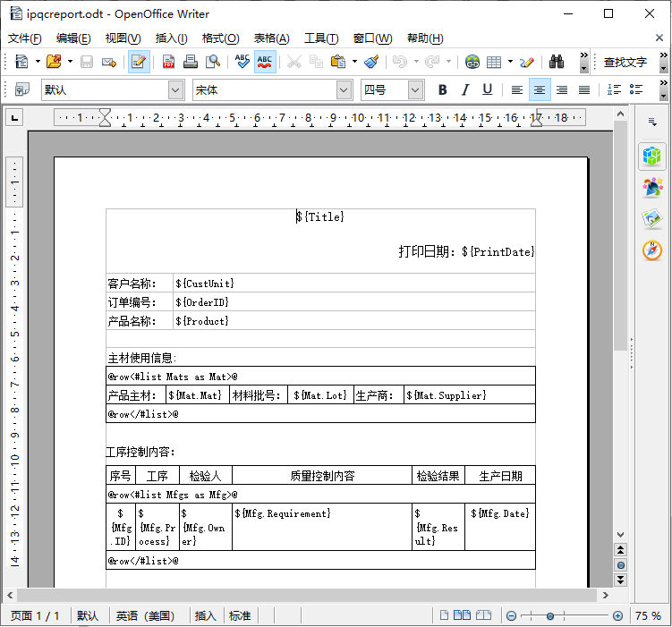Image resolution: width=672 pixels, height=627 pixels.
Task: Click the Send document as email icon
Action: (109, 63)
